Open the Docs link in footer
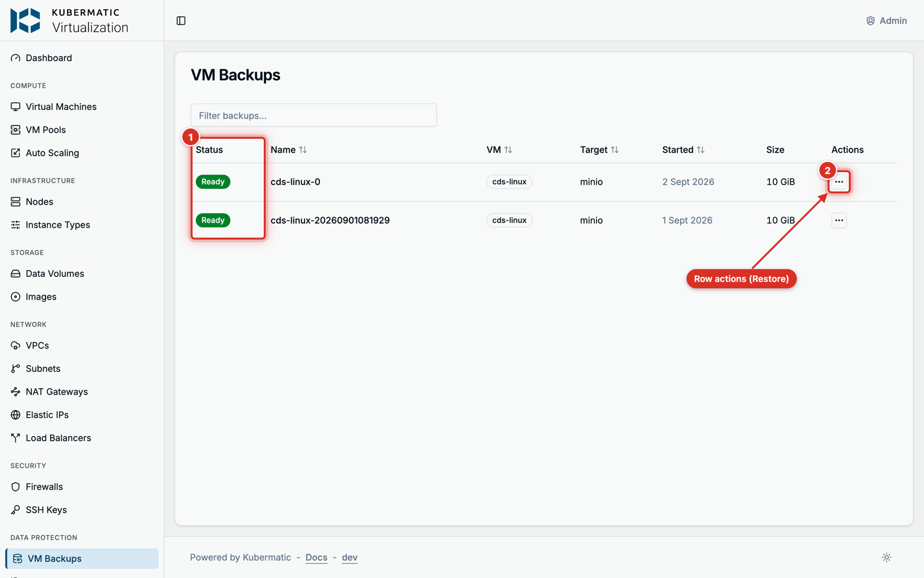This screenshot has height=578, width=924. tap(316, 557)
